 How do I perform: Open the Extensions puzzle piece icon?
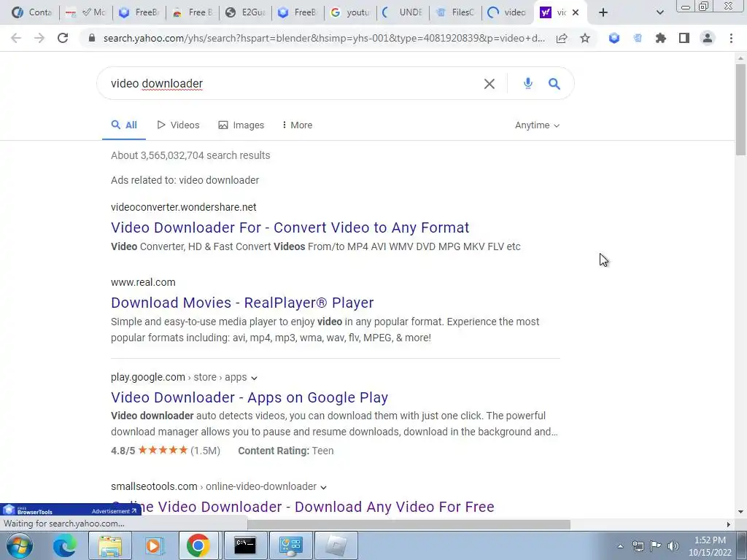coord(661,38)
